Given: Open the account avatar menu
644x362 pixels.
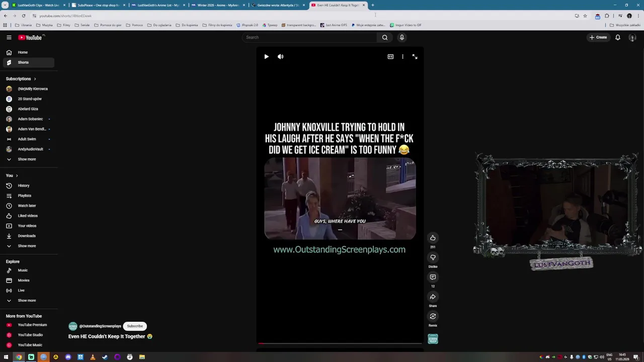Looking at the screenshot, I should (632, 37).
